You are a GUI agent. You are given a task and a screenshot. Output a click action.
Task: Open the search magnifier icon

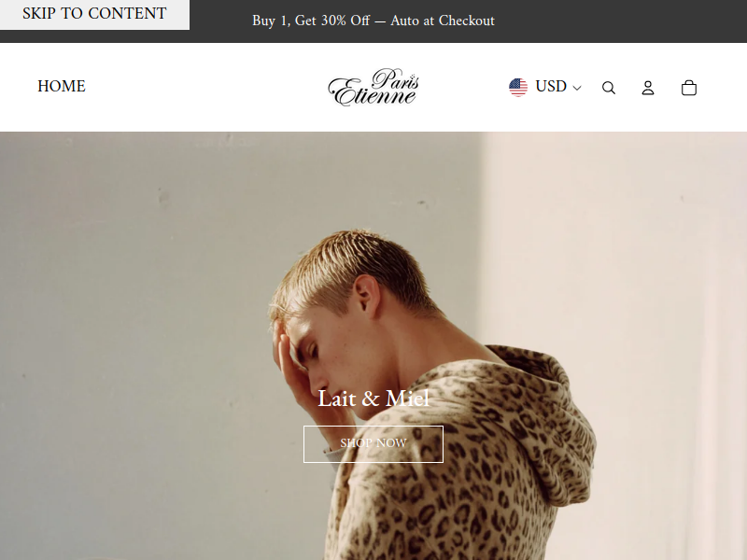(x=609, y=88)
